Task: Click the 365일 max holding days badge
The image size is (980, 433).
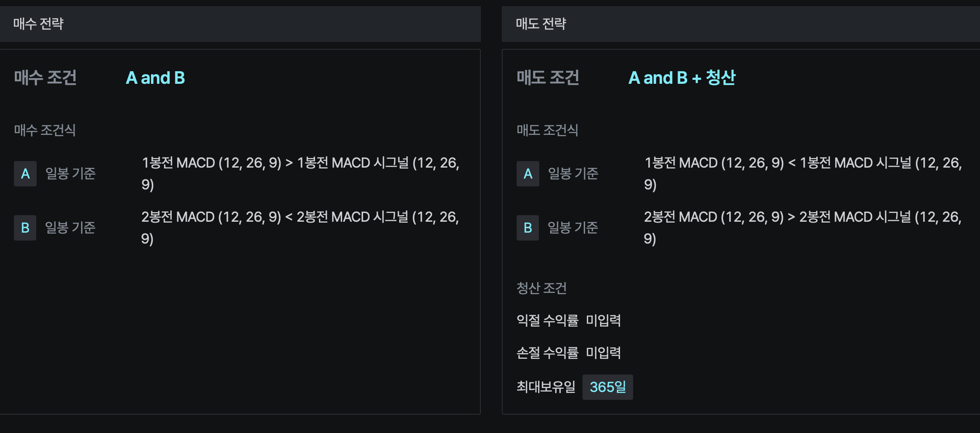Action: point(607,387)
